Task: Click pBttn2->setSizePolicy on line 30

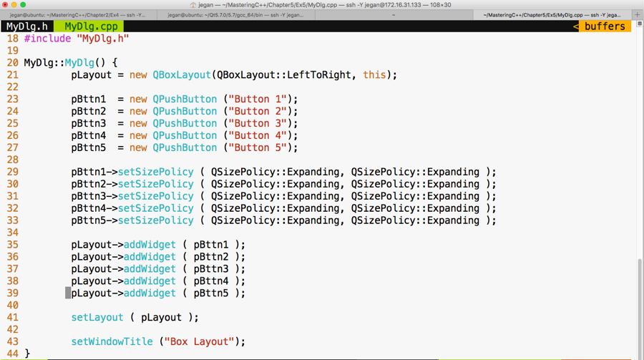Action: (132, 184)
